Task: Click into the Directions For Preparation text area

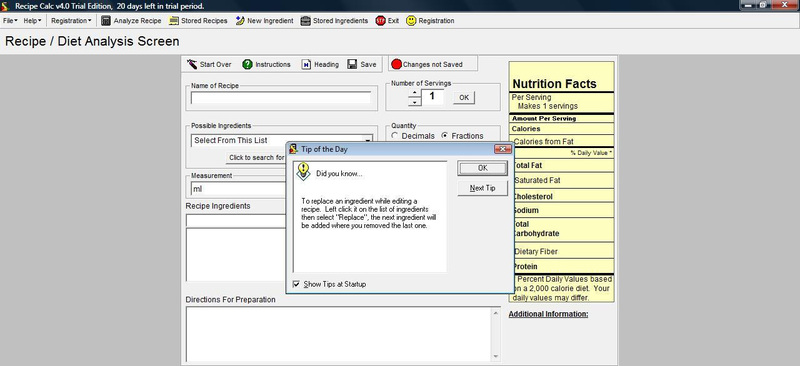Action: click(x=339, y=334)
